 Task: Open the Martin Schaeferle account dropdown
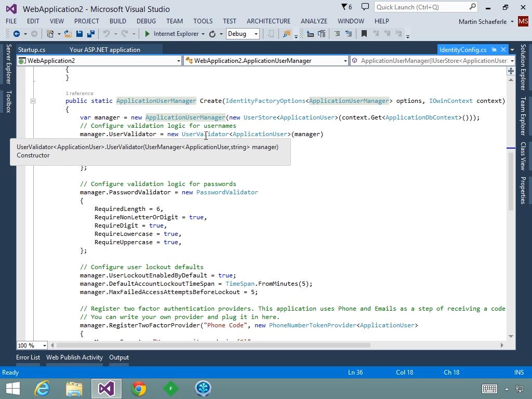coord(512,22)
